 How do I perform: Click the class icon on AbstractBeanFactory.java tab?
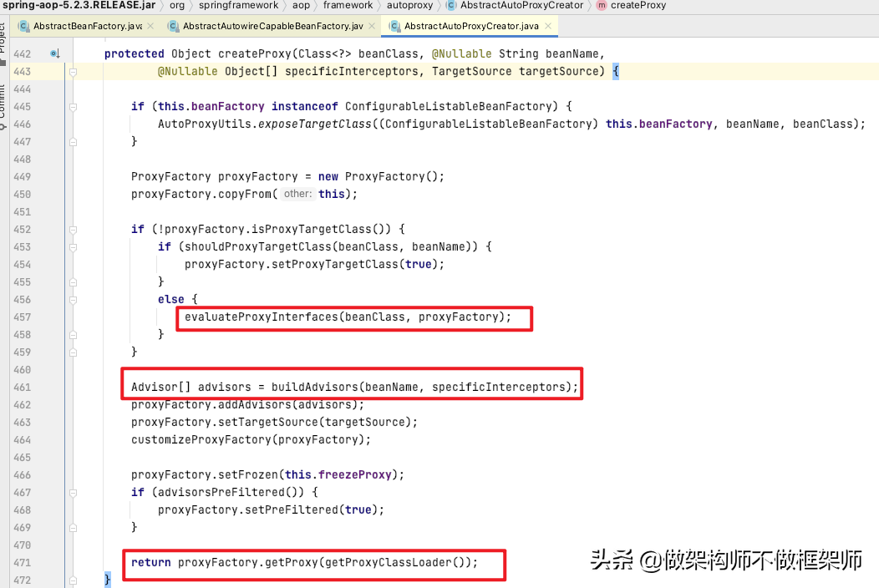pos(23,27)
